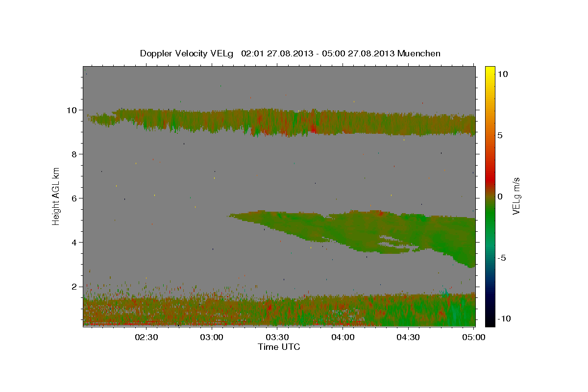Viewport: 588px width, 392px height.
Task: Click the 03:30 time tick label
Action: click(277, 337)
